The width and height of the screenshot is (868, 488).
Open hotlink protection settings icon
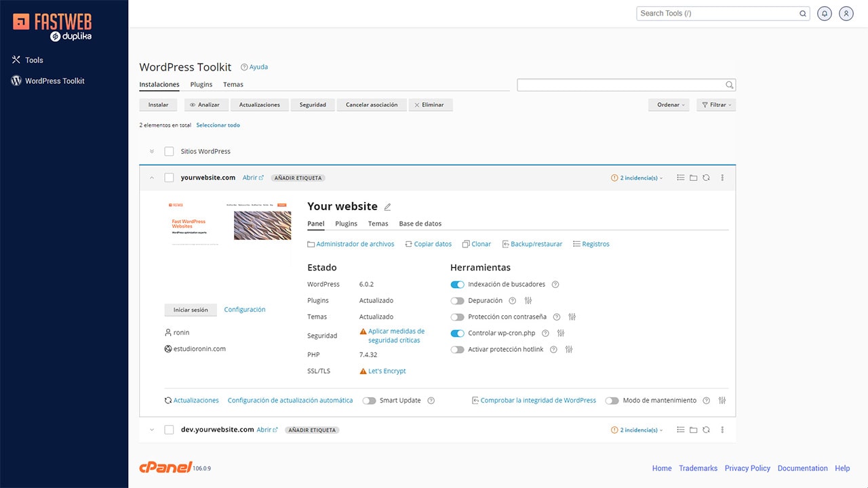click(569, 349)
